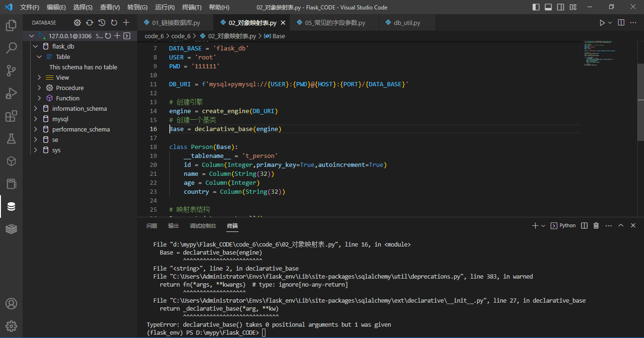Image resolution: width=644 pixels, height=338 pixels.
Task: Maximize the panel size with up chevron
Action: [x=621, y=226]
